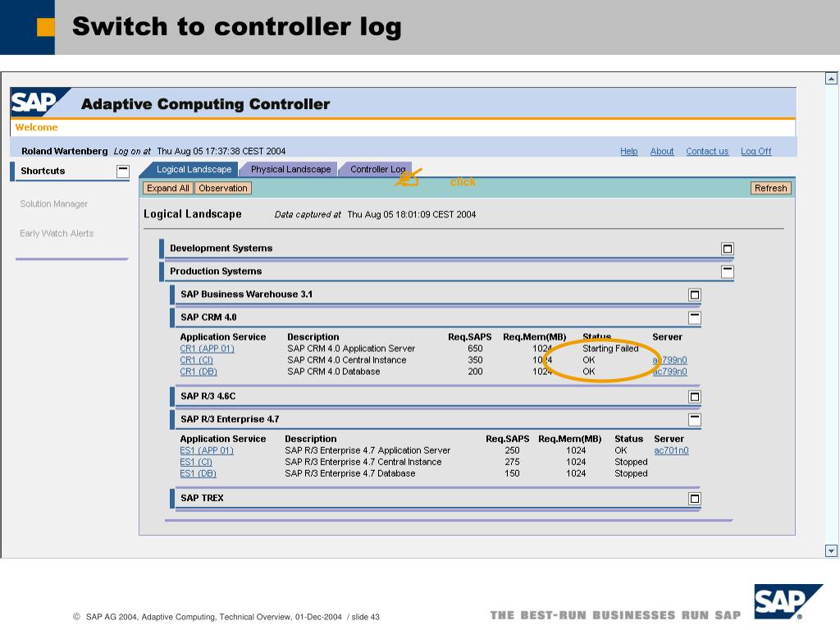Open server ac701n0 link
840x630 pixels.
tap(671, 450)
